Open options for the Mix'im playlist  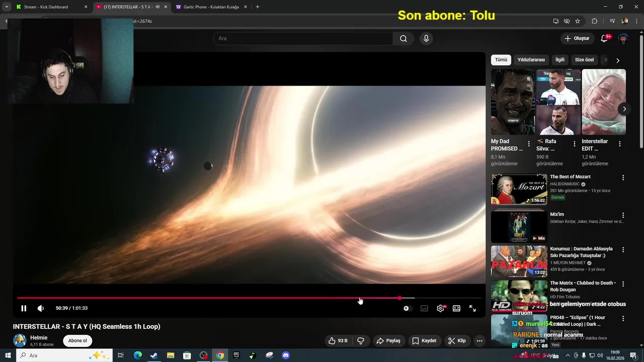(x=623, y=216)
